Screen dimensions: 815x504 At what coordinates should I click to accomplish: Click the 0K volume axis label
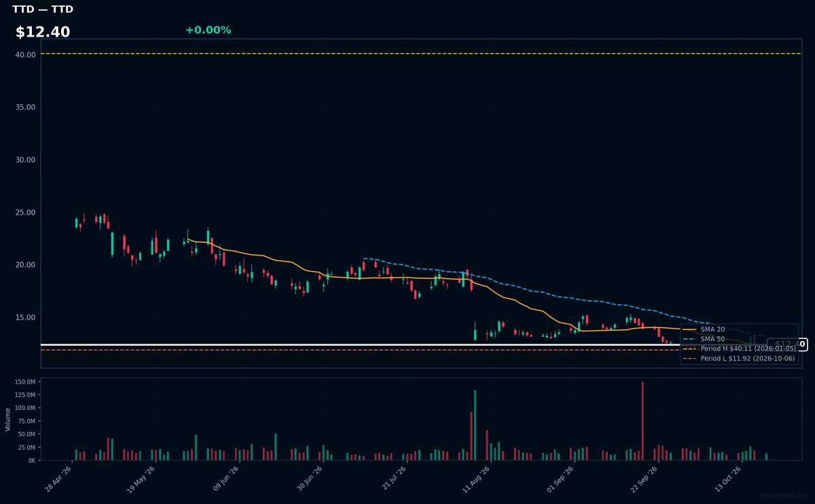pos(31,460)
